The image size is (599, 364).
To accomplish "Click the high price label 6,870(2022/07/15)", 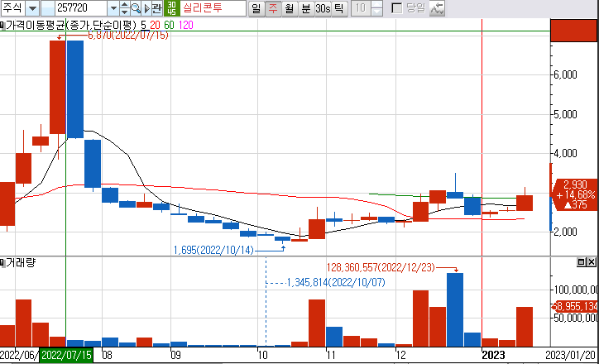I will click(x=128, y=36).
